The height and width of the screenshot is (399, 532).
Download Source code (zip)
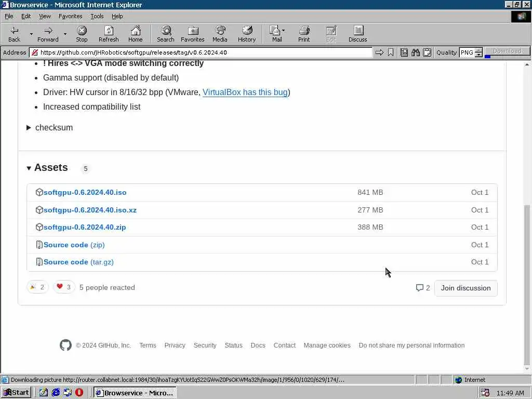point(74,245)
